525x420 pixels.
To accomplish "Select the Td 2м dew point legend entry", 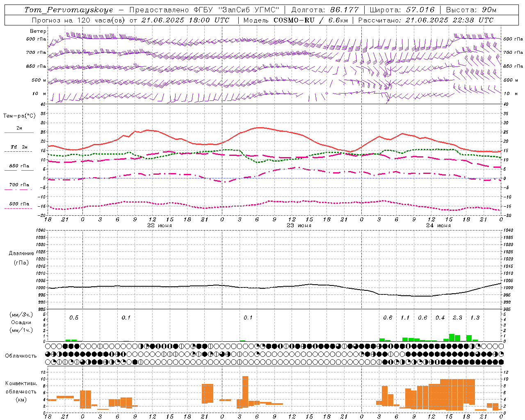I will pos(19,147).
